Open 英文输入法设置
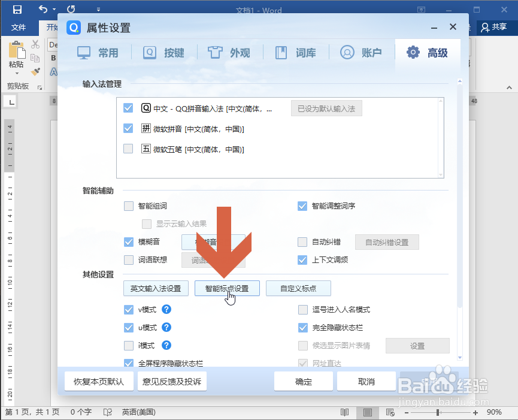Screen dimensions: 518x420 (x=156, y=288)
